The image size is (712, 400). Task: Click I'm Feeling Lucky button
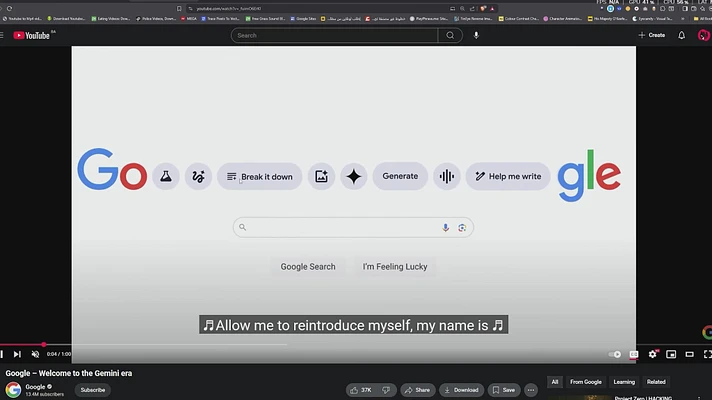(395, 267)
